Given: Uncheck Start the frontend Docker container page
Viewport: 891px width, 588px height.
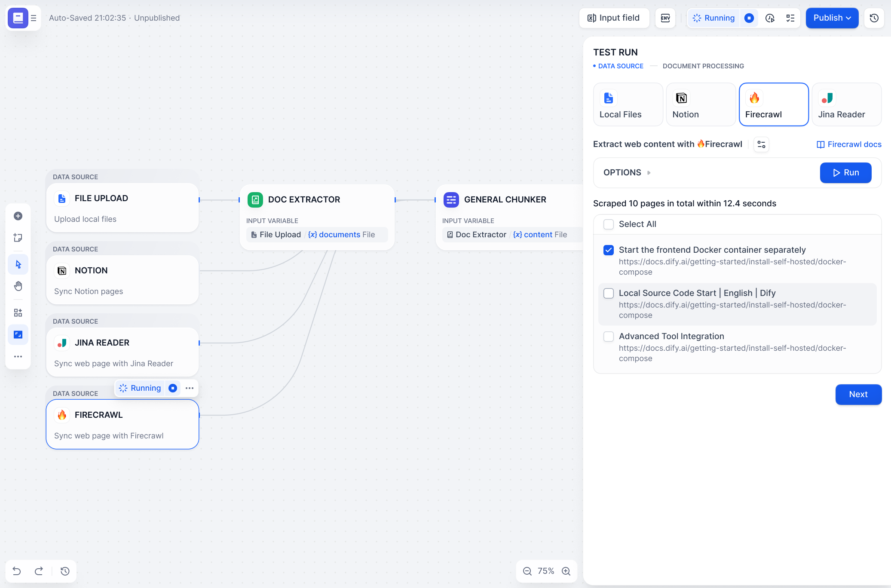Looking at the screenshot, I should [x=609, y=250].
